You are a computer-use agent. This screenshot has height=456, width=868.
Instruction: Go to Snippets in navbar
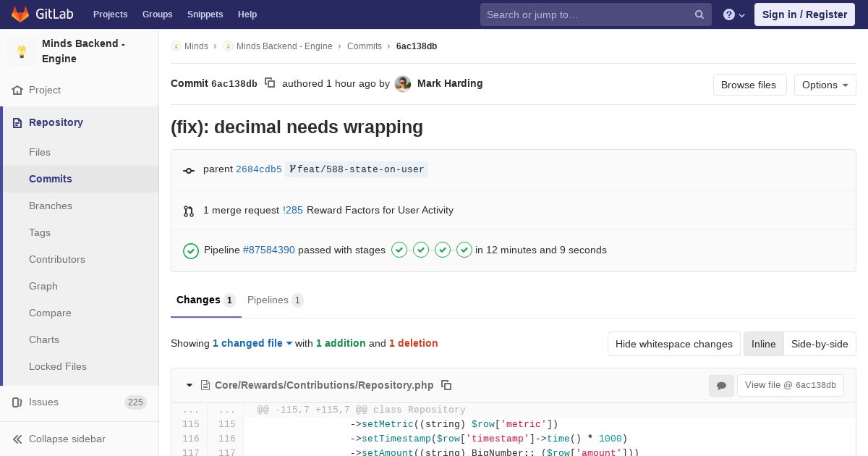[x=205, y=14]
